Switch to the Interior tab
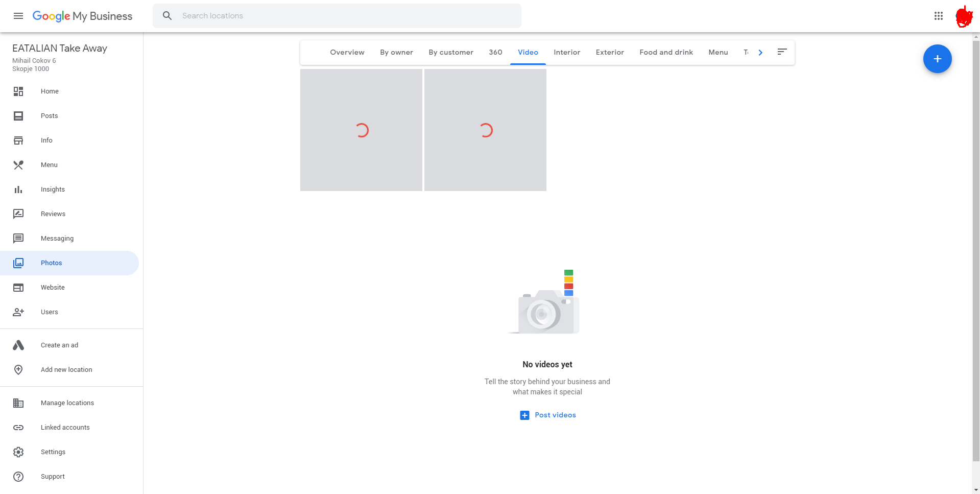 [567, 53]
